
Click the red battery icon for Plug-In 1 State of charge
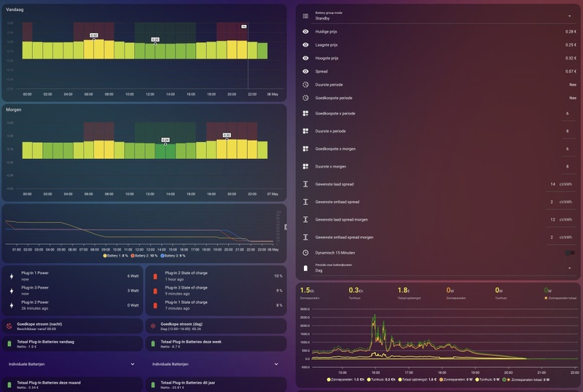coord(155,305)
